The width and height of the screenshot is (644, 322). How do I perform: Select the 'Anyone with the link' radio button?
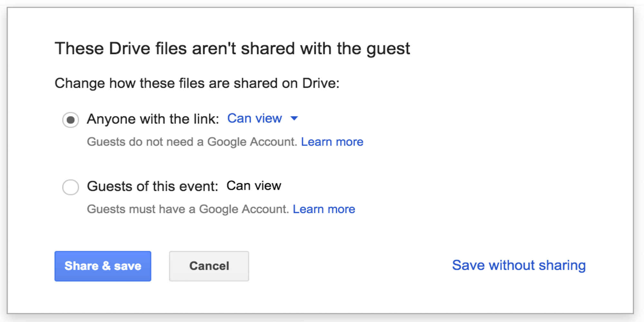pos(71,120)
